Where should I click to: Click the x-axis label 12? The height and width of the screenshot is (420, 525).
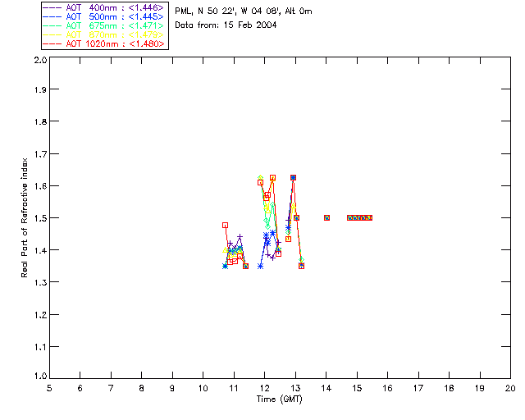[x=264, y=388]
